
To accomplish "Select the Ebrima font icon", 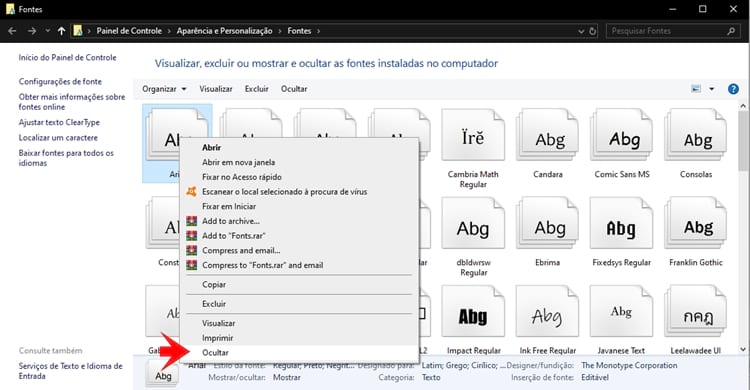I will coord(548,223).
